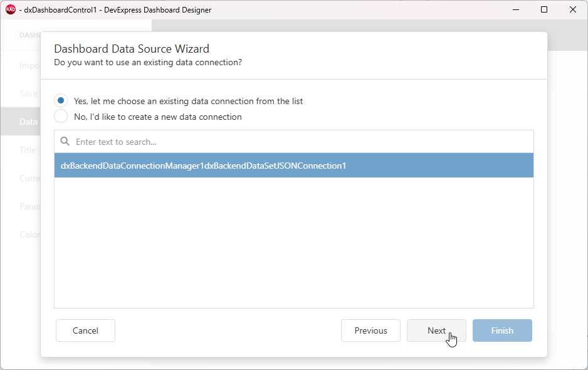The width and height of the screenshot is (588, 370).
Task: Click the search magnifier icon in the search box
Action: click(64, 141)
